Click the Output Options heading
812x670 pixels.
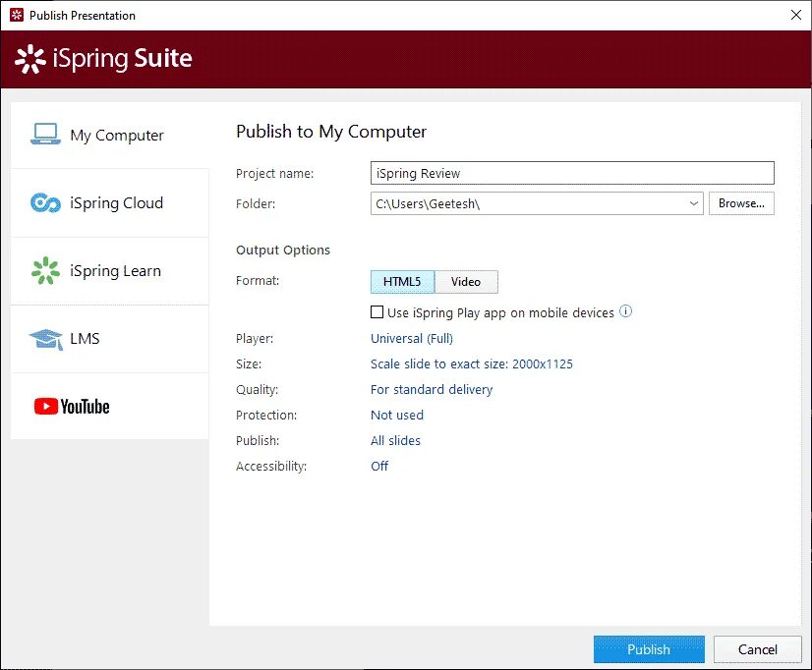pos(283,250)
